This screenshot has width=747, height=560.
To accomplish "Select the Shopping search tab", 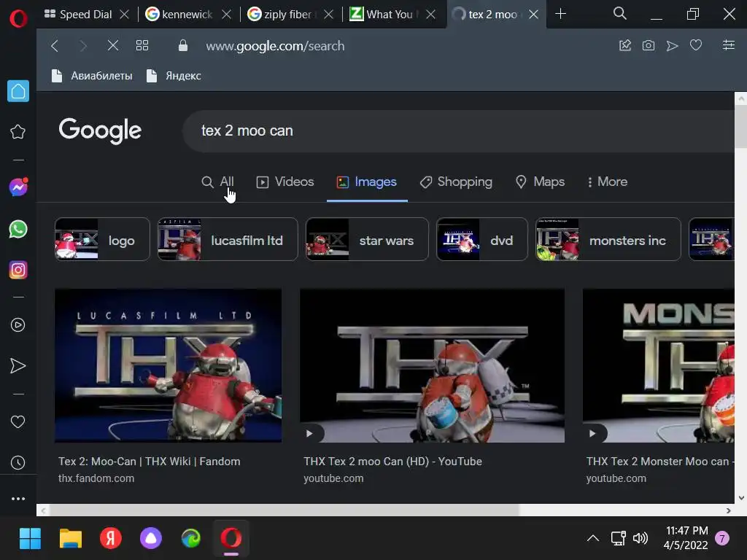I will [456, 182].
